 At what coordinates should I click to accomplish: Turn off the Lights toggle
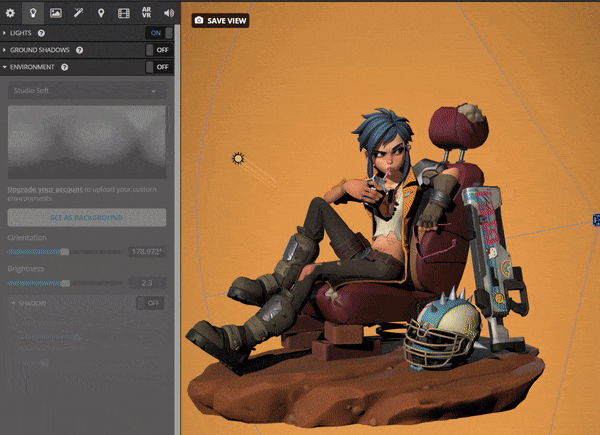click(x=159, y=33)
